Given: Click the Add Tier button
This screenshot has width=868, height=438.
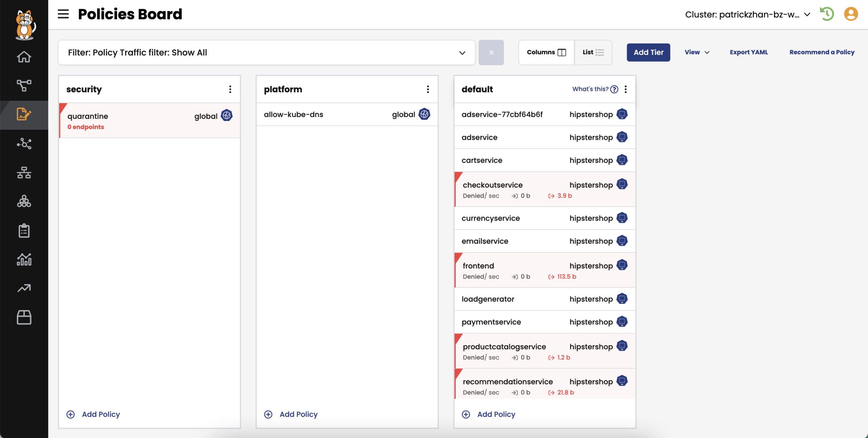Looking at the screenshot, I should [648, 52].
